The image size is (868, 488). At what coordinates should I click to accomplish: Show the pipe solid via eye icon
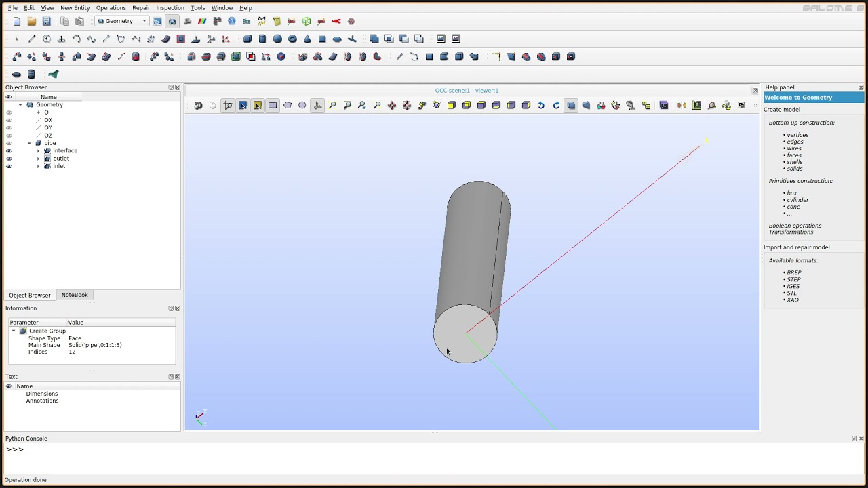[9, 143]
